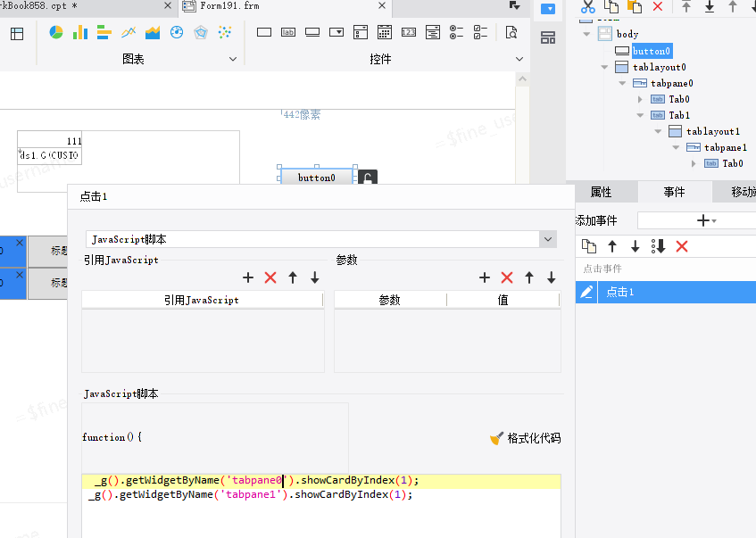Expand the Tab0 node under tabpane0
The height and width of the screenshot is (538, 756).
click(640, 99)
